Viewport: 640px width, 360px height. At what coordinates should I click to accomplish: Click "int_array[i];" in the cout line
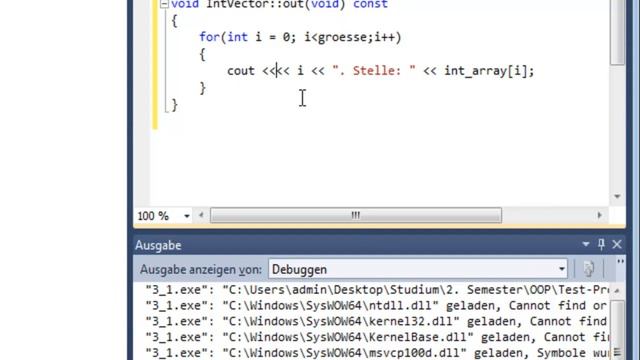(x=489, y=71)
